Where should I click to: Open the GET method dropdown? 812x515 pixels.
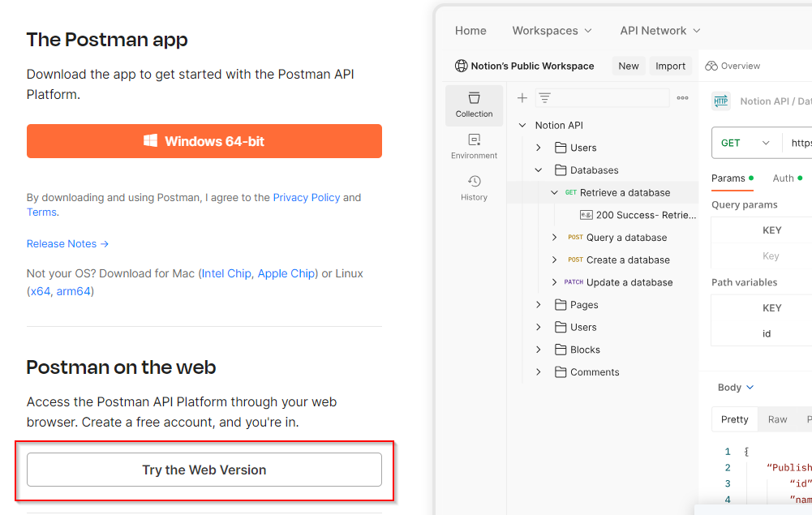746,143
